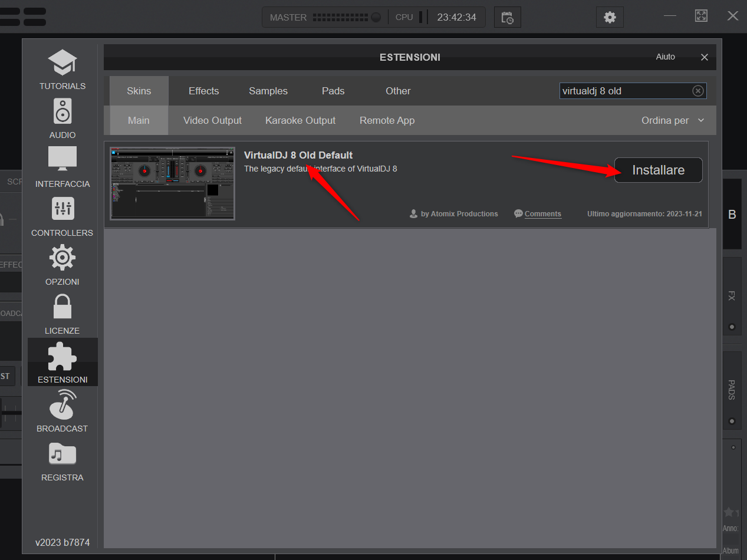Click the v2023 b7874 version label
Image resolution: width=747 pixels, height=560 pixels.
coord(62,542)
